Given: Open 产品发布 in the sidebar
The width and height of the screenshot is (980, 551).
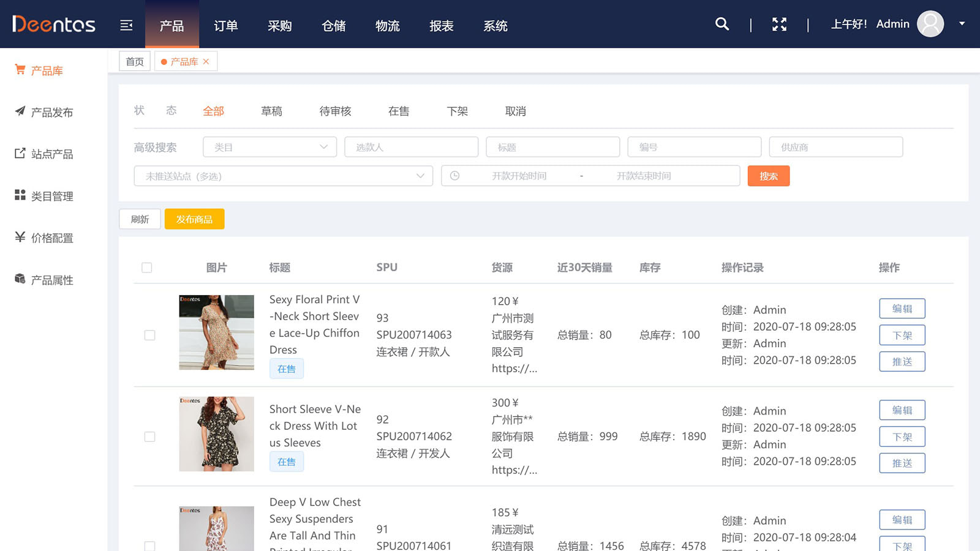Looking at the screenshot, I should pos(44,112).
